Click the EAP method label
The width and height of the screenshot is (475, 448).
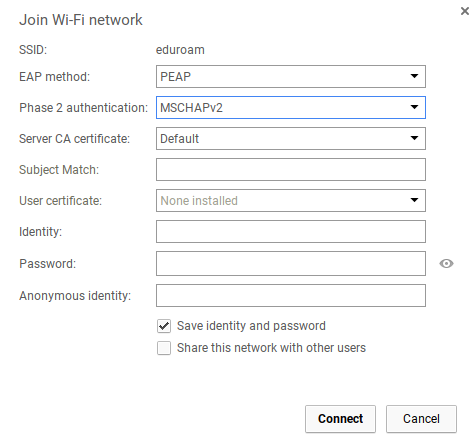click(x=55, y=77)
